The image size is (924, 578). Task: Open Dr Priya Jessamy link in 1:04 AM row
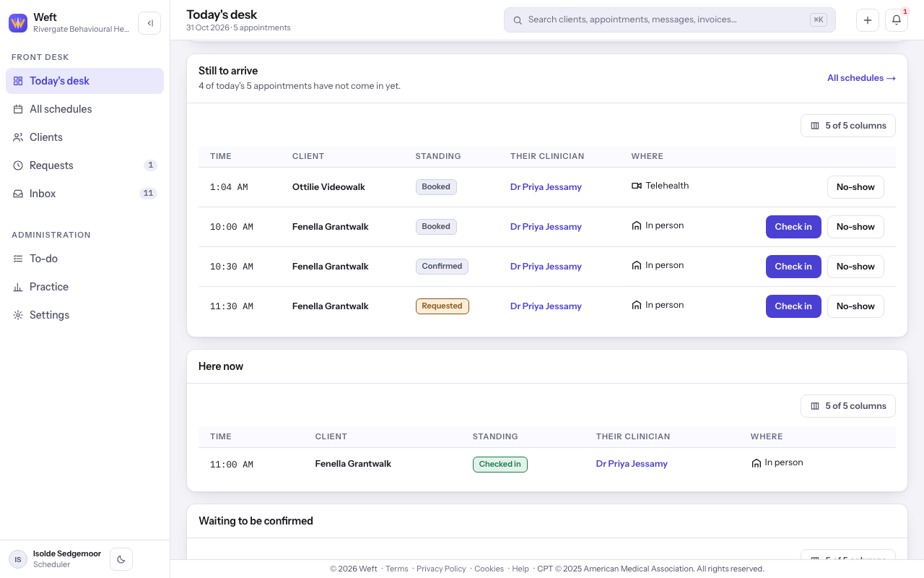click(546, 187)
